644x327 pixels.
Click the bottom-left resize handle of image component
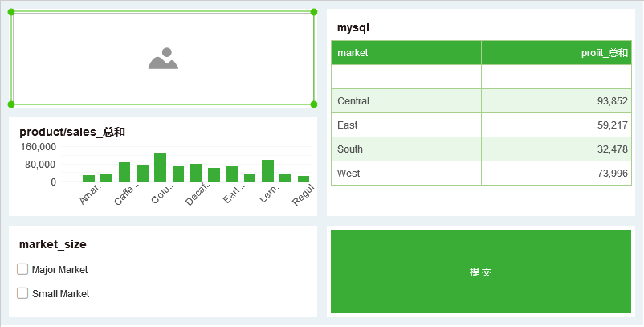pyautogui.click(x=11, y=104)
